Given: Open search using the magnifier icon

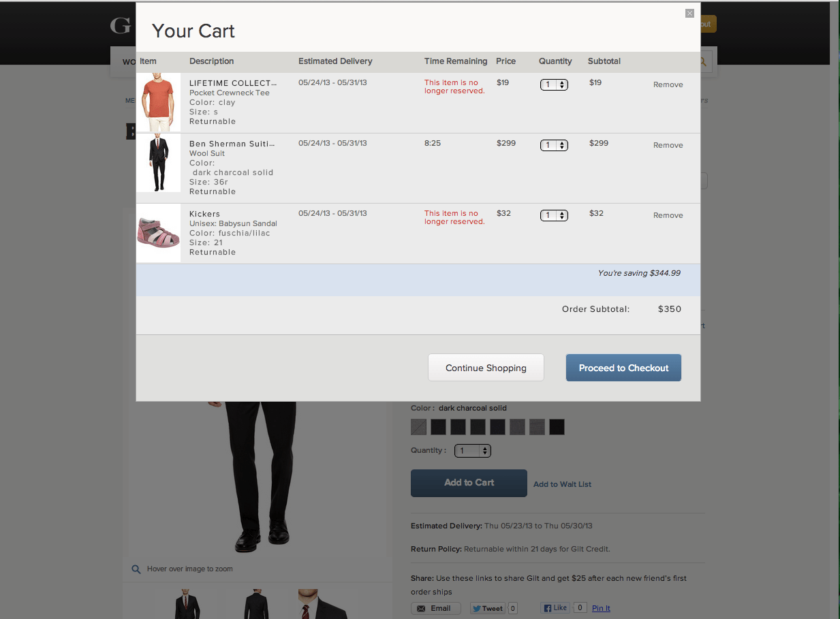Looking at the screenshot, I should pos(702,61).
